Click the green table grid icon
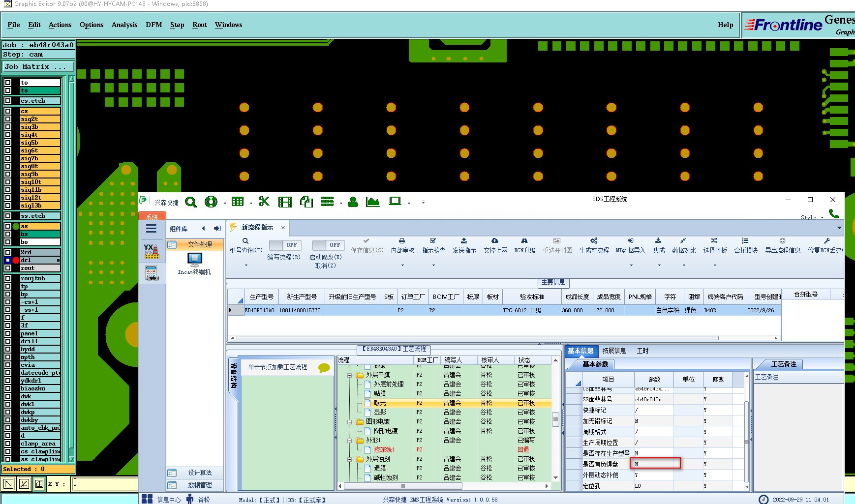This screenshot has height=504, width=855. coord(238,202)
